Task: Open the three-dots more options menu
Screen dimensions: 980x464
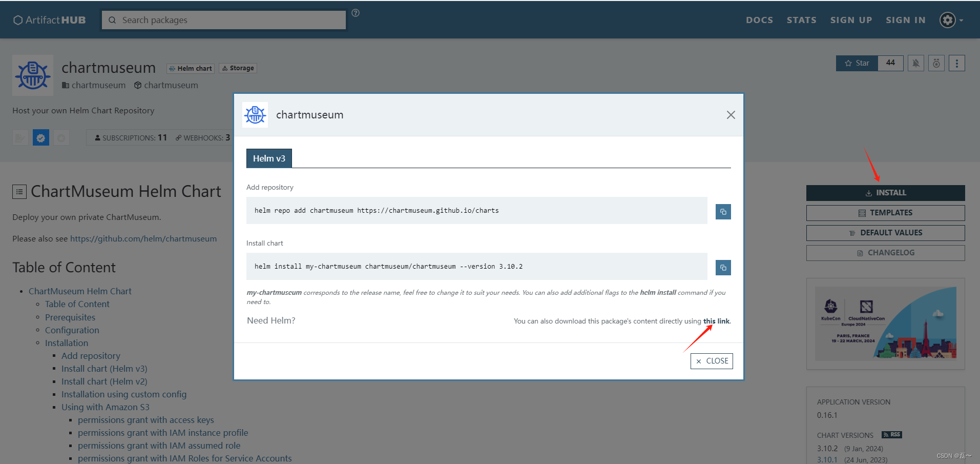Action: 957,63
